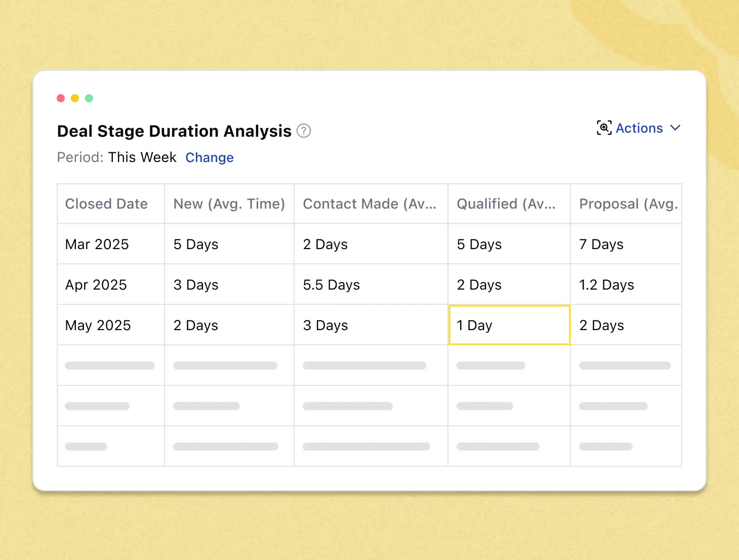
Task: Select the Closed Date column header
Action: click(111, 204)
